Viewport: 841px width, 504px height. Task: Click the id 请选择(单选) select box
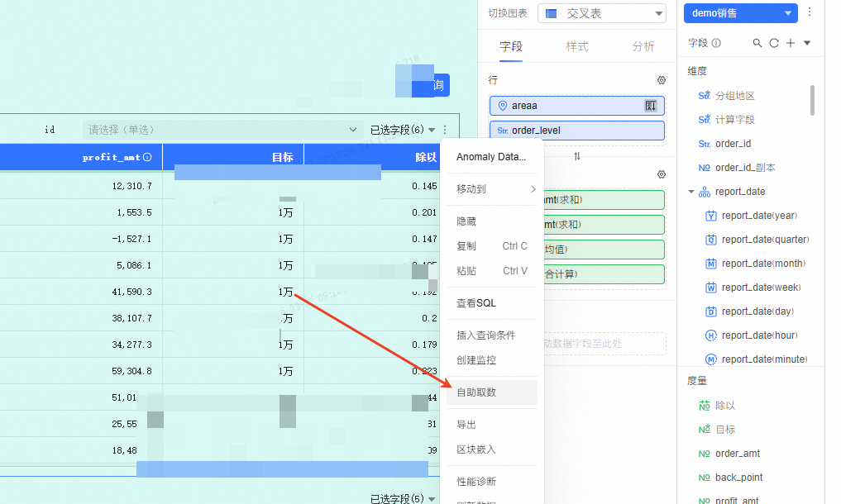click(x=222, y=130)
